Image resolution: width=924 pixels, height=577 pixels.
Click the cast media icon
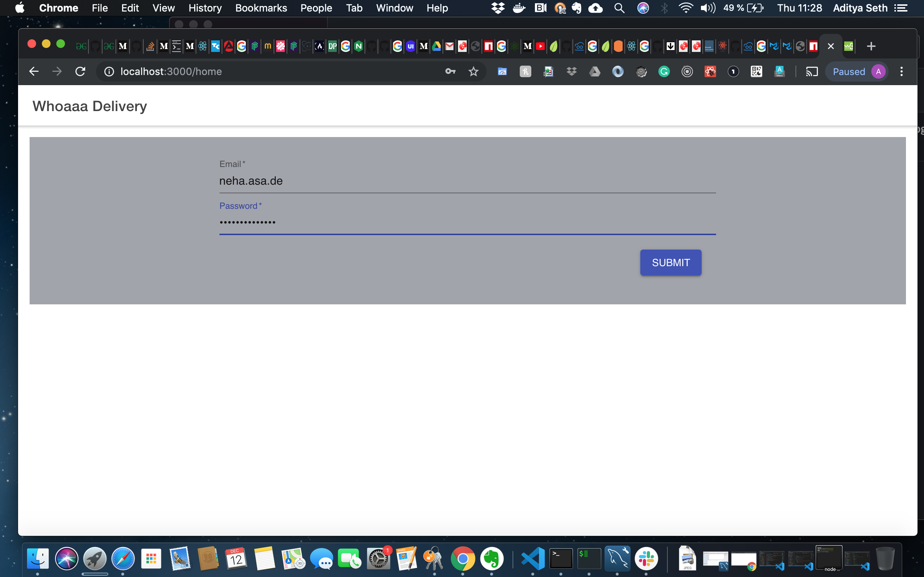[x=812, y=71]
